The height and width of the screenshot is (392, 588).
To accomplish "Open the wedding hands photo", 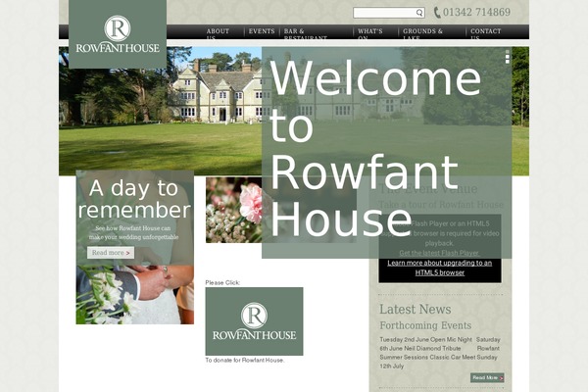I will (135, 294).
